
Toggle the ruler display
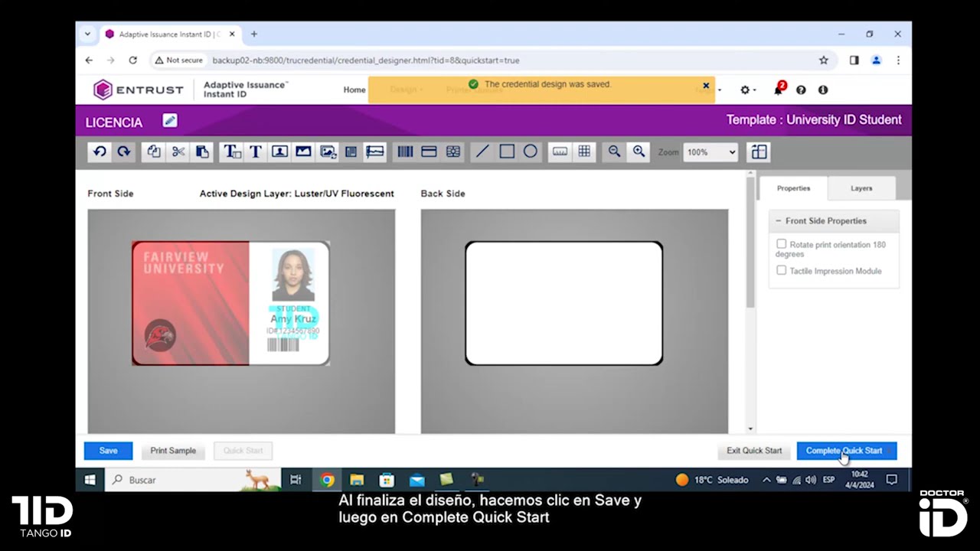point(560,152)
